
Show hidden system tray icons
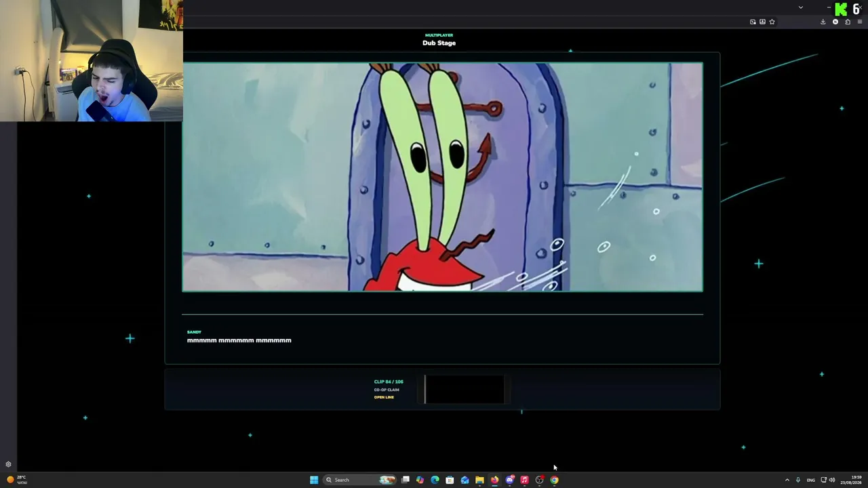787,480
